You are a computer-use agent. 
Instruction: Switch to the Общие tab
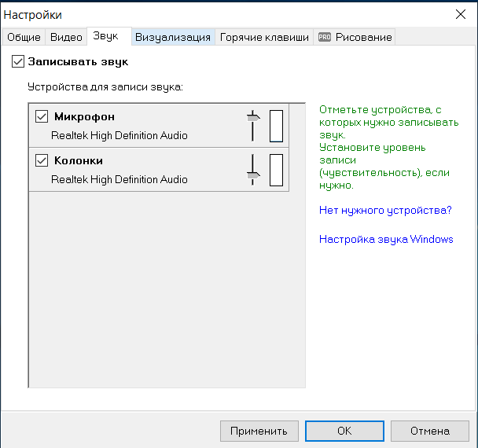click(24, 37)
